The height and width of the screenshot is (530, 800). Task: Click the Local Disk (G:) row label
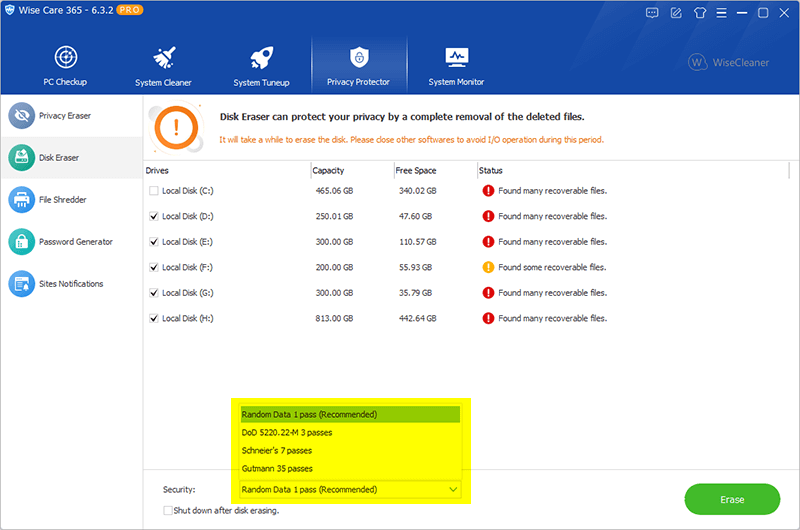pos(188,293)
